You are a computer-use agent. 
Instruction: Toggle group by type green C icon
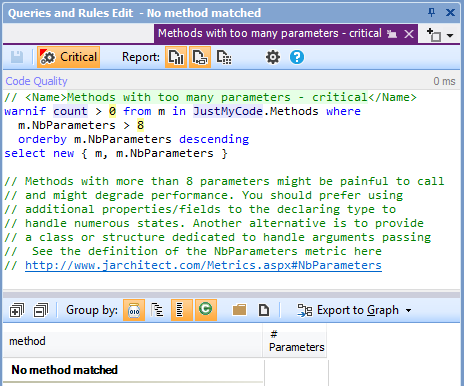(206, 310)
